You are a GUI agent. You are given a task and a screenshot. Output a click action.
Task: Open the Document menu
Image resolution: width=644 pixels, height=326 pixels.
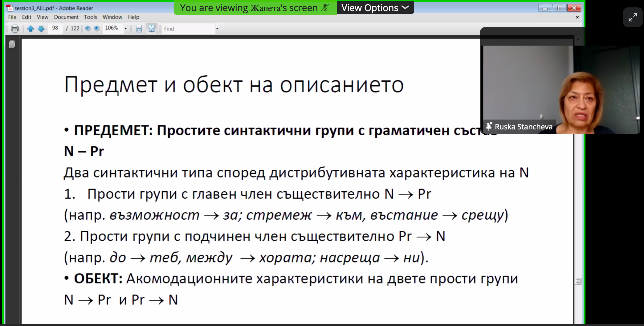pos(66,17)
